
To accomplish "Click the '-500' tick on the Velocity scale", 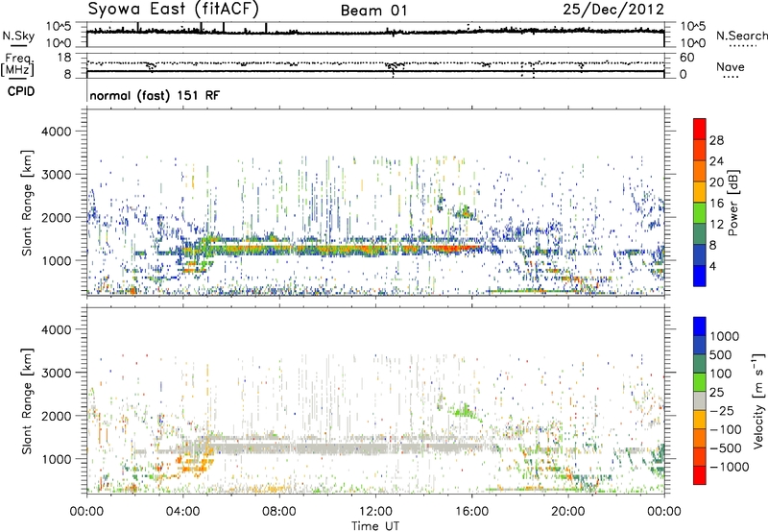I will pyautogui.click(x=726, y=447).
